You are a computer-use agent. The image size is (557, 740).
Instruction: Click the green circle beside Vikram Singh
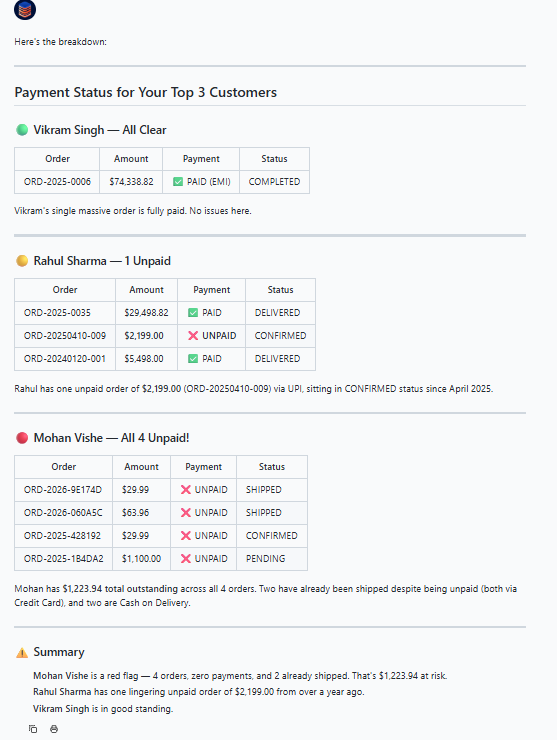pos(22,130)
